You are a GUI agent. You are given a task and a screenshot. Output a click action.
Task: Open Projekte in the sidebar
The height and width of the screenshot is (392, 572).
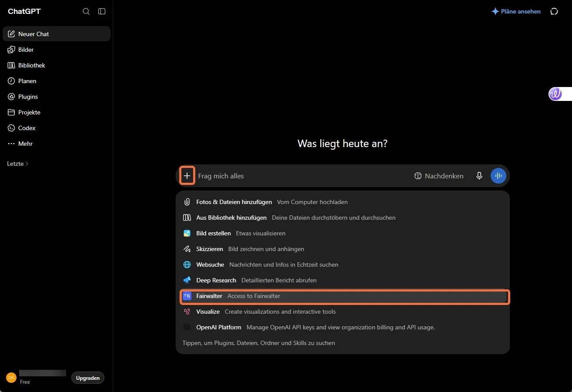57,112
